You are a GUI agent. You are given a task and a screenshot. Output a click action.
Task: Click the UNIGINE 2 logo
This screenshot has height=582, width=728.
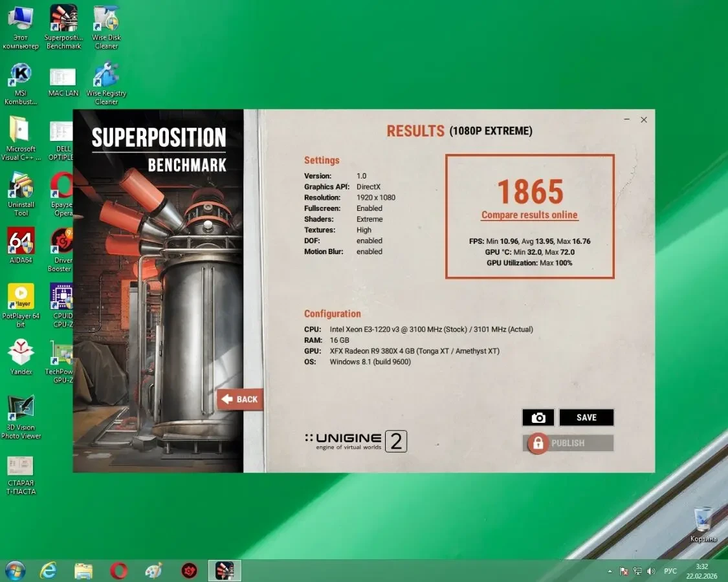tap(356, 441)
